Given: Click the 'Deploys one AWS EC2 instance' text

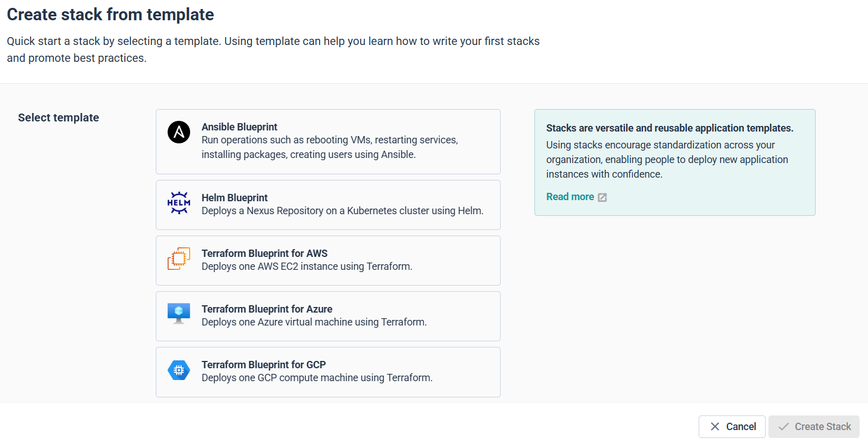Looking at the screenshot, I should (307, 266).
